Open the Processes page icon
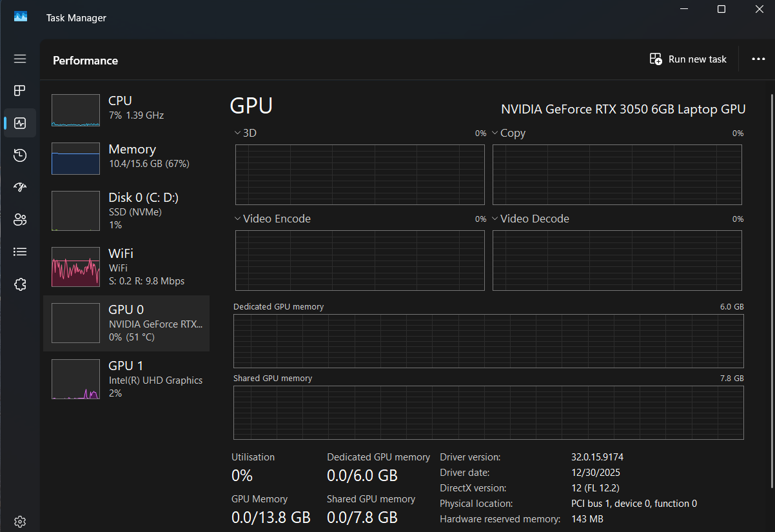 coord(20,90)
